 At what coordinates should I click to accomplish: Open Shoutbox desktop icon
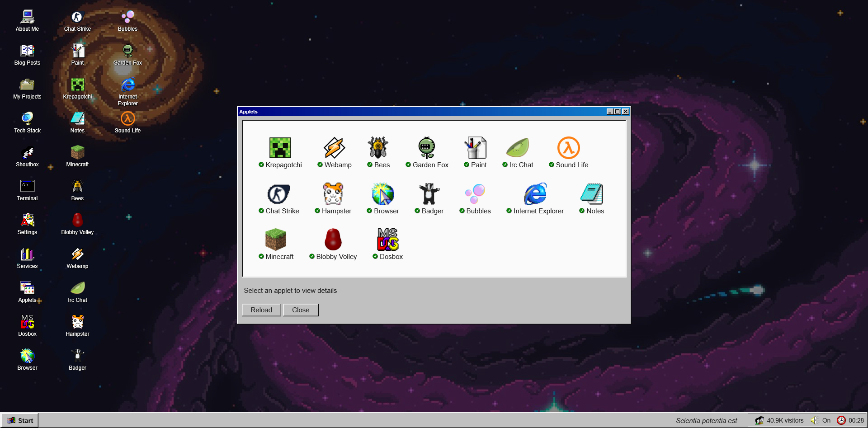[27, 156]
